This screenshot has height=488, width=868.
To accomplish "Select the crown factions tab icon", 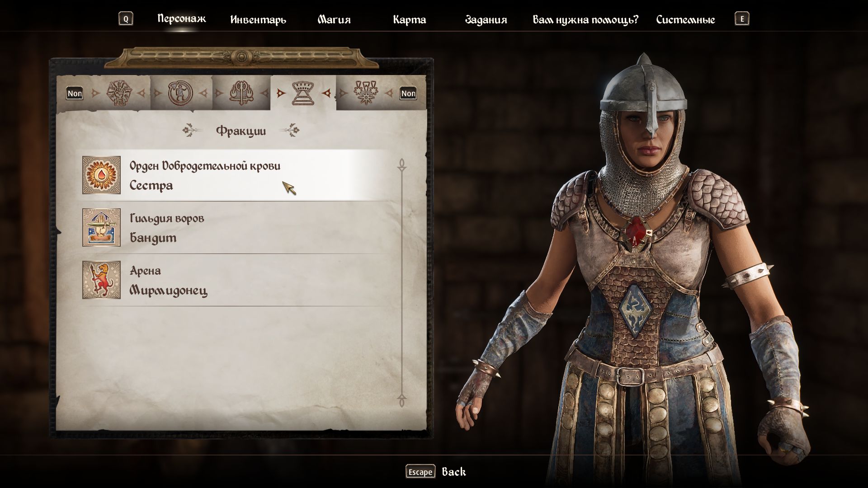I will coord(303,93).
